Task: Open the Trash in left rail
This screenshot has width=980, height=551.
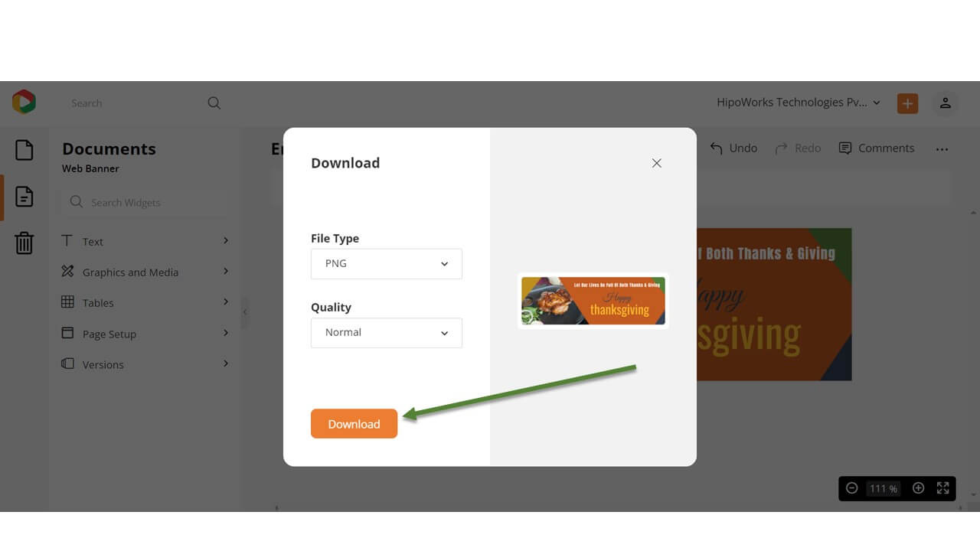Action: (24, 243)
